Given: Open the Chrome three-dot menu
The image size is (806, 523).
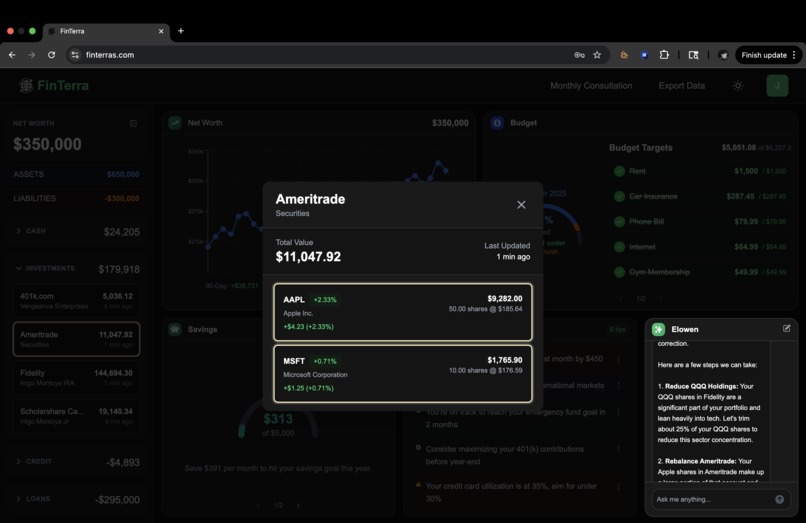Looking at the screenshot, I should pos(794,55).
